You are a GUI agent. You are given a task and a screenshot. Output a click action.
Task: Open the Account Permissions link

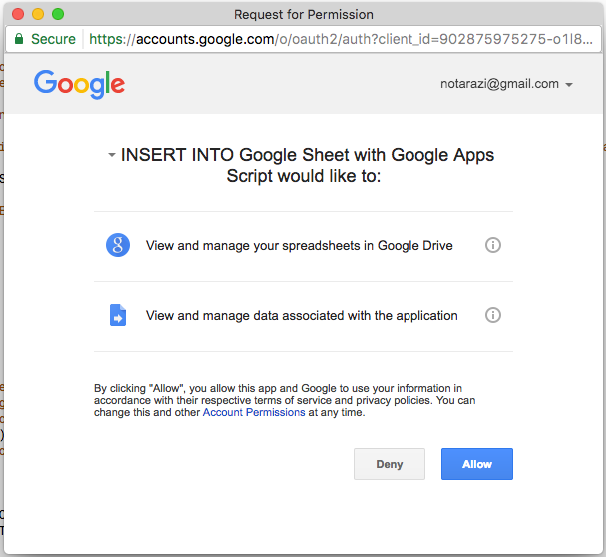tap(254, 412)
